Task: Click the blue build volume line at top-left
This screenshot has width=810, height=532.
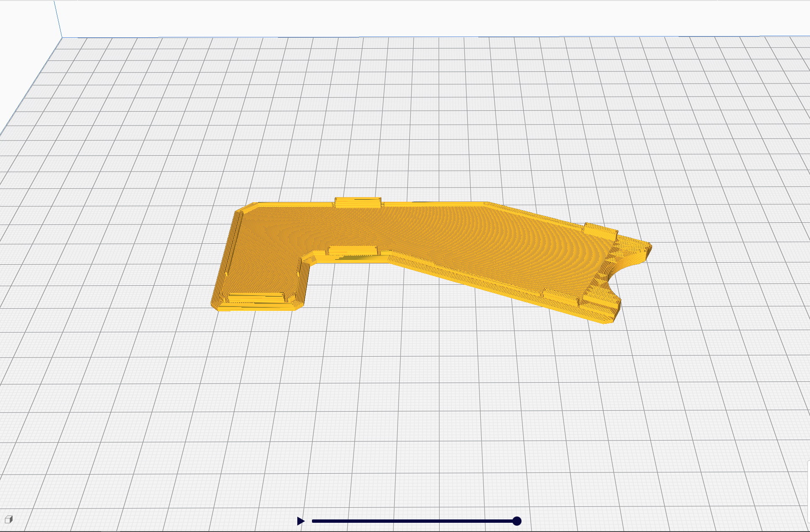Action: coord(58,19)
